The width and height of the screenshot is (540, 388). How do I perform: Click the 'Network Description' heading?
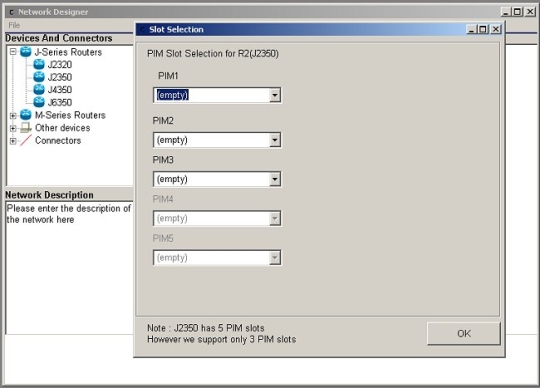coord(49,195)
